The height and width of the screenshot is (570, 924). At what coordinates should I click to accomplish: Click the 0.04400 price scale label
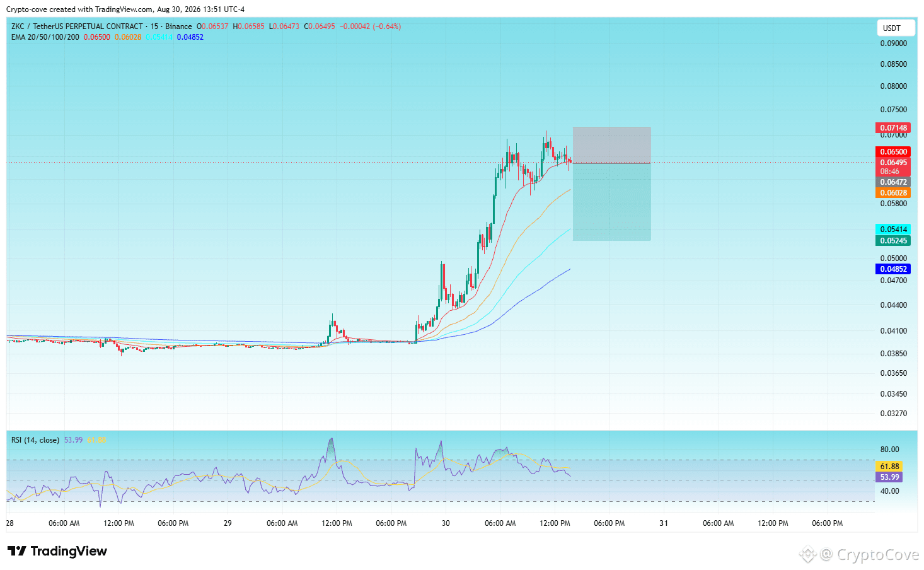tap(894, 305)
